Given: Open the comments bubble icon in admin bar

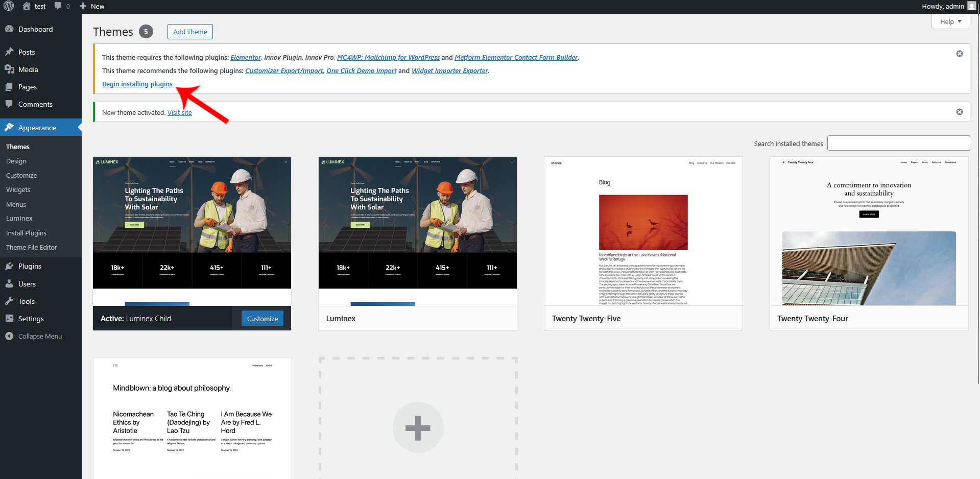Looking at the screenshot, I should click(x=58, y=6).
